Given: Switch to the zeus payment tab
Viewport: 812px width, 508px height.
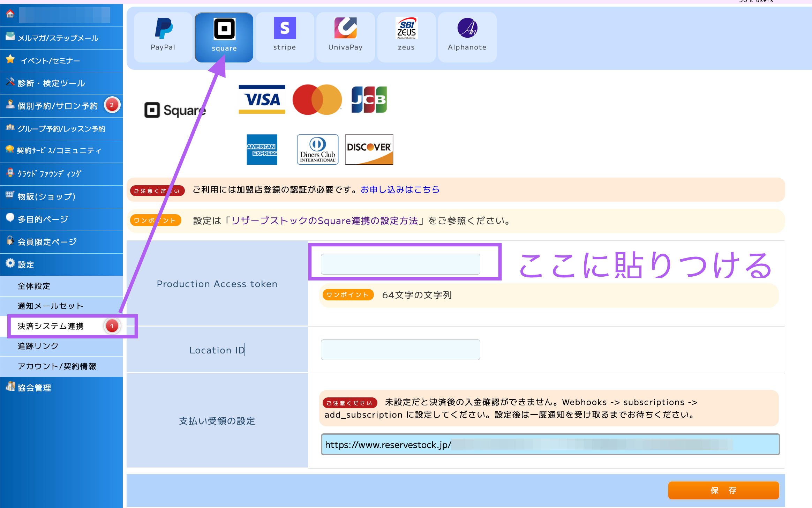Looking at the screenshot, I should coord(406,37).
